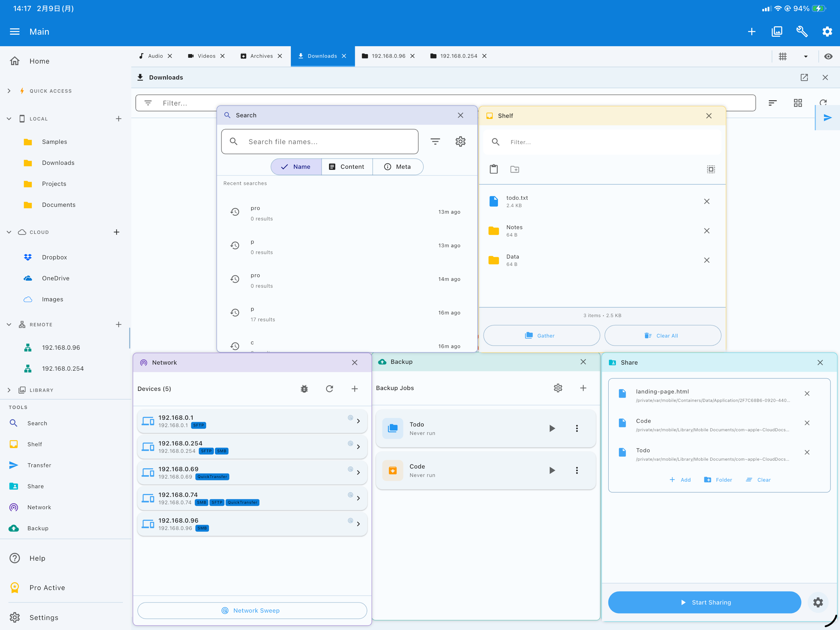
Task: Click the new folder icon in the Shelf
Action: [x=515, y=169]
